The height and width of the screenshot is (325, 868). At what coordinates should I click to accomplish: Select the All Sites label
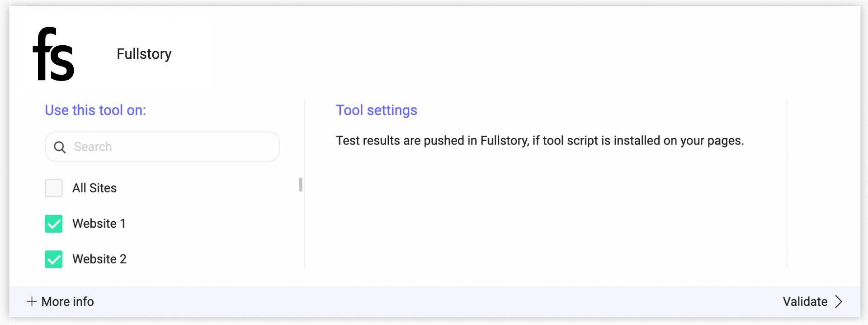[x=94, y=188]
